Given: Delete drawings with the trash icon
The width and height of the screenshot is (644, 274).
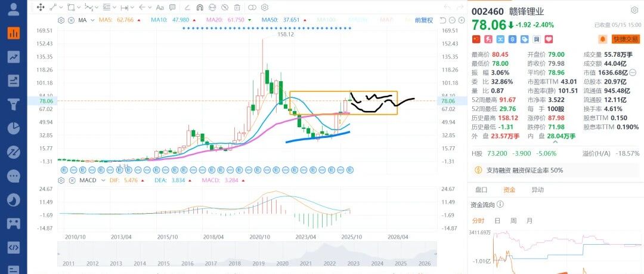Looking at the screenshot, I should click(237, 7).
